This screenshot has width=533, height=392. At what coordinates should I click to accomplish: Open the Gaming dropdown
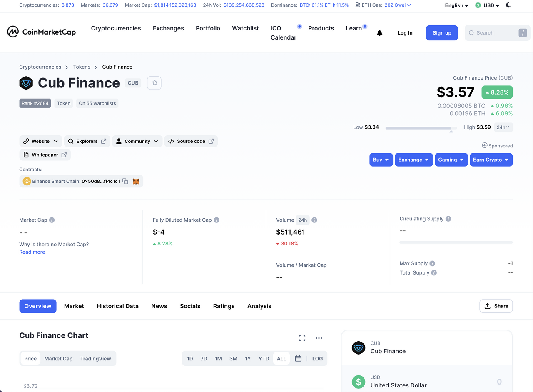coord(451,160)
